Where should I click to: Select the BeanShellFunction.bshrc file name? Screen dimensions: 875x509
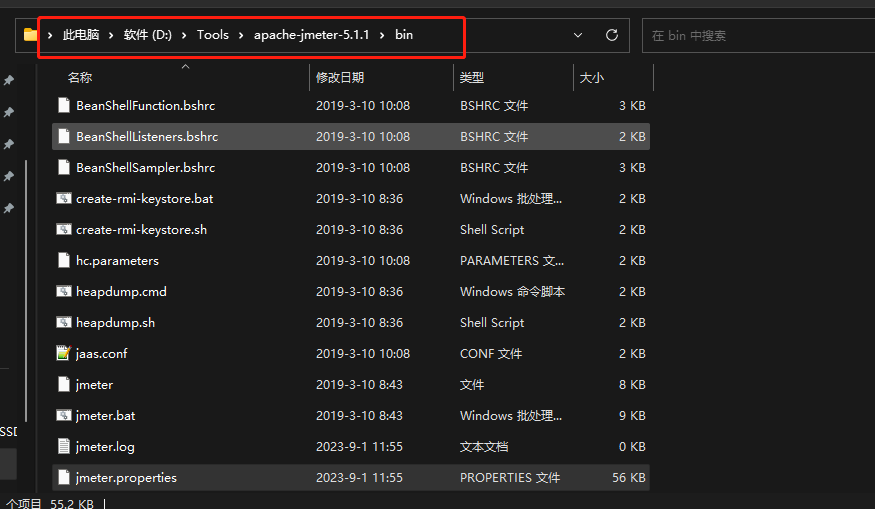(x=146, y=105)
